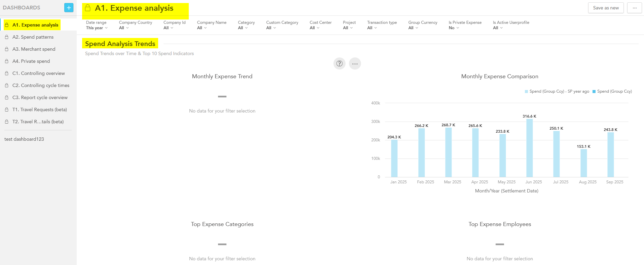The height and width of the screenshot is (265, 644).
Task: Expand the Cost Center filter
Action: pyautogui.click(x=320, y=25)
